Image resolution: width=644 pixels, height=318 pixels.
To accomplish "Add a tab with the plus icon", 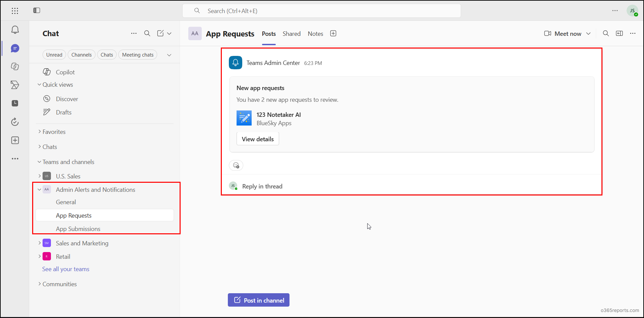I will tap(333, 33).
